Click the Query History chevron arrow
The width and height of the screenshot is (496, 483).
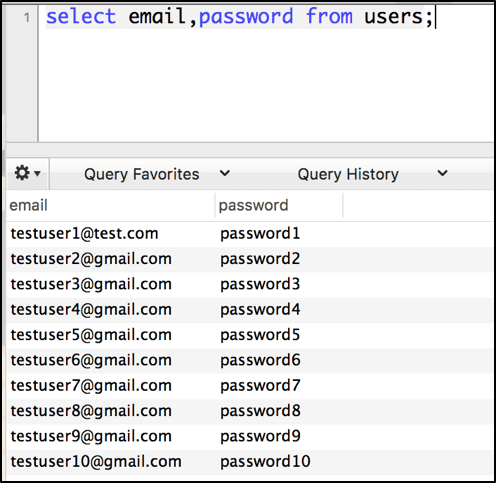pos(442,173)
